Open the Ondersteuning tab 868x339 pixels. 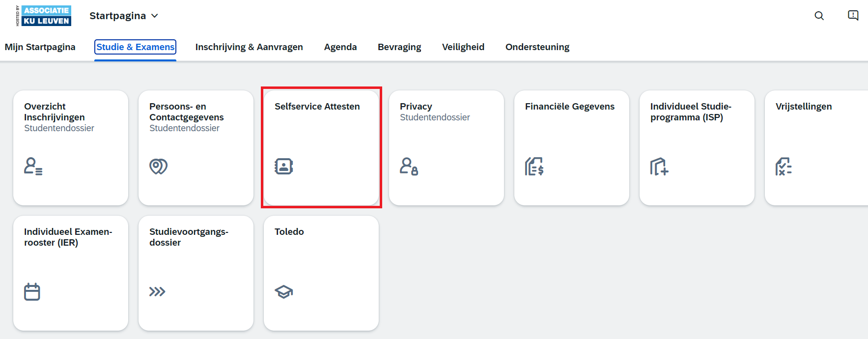coord(537,47)
